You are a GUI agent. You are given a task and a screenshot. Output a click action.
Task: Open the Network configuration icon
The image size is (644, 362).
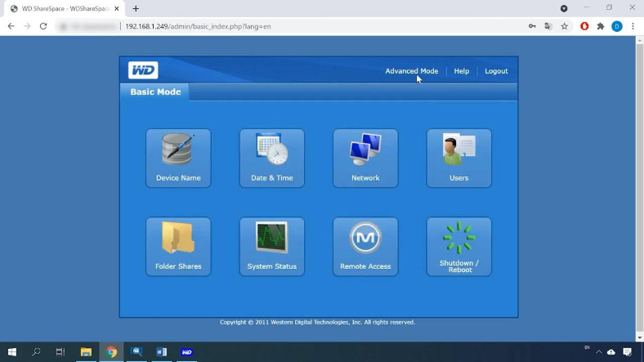click(x=365, y=159)
